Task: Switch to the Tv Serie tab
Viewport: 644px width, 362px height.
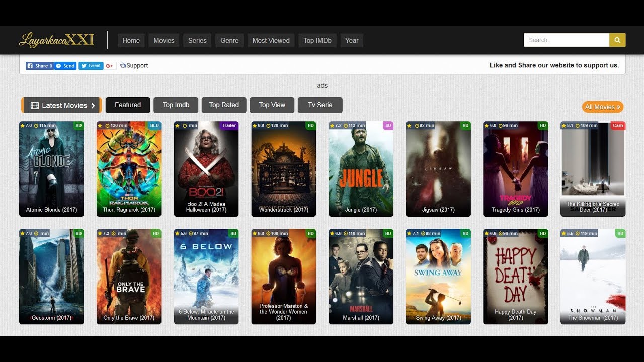Action: [x=320, y=105]
